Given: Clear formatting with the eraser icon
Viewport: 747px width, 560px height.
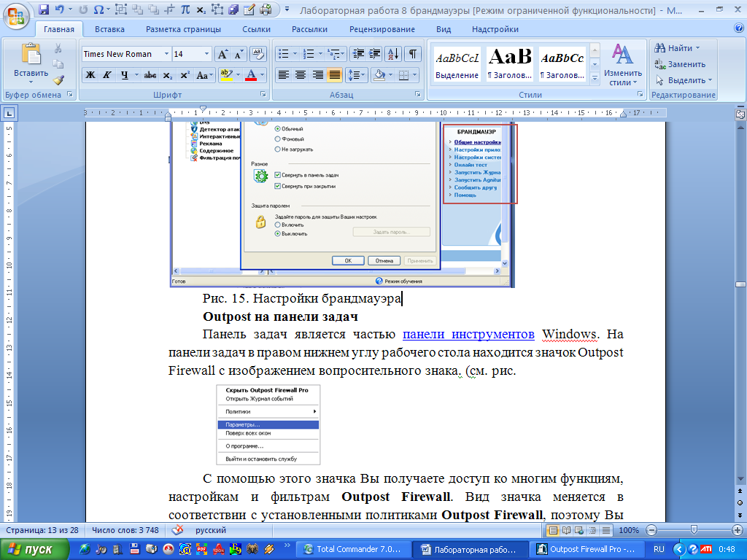Looking at the screenshot, I should click(x=258, y=54).
